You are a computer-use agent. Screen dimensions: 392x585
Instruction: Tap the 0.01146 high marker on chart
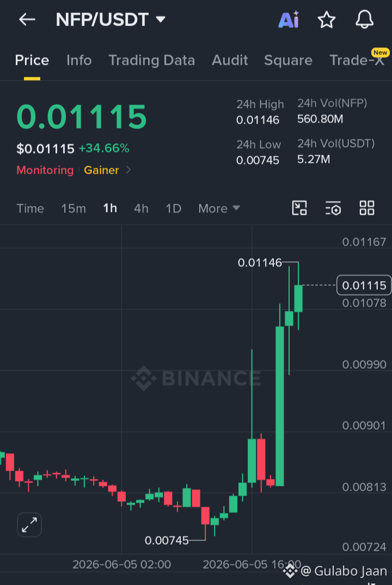[x=260, y=263]
